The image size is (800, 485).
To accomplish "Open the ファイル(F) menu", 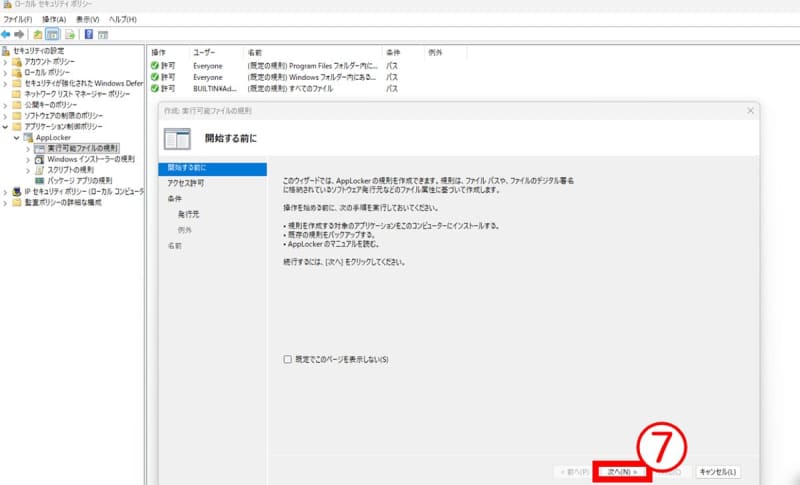I will pos(18,19).
